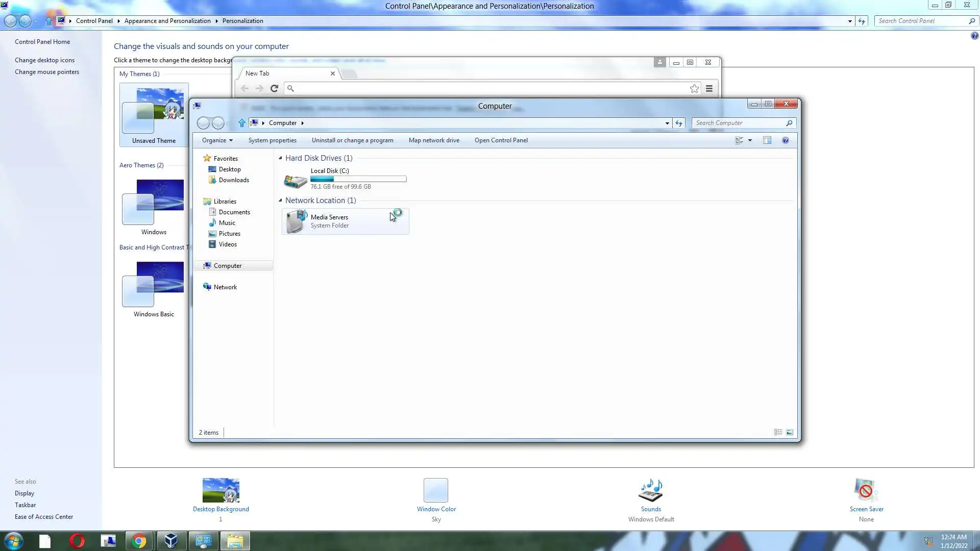Click the Explorer help question mark icon

coord(786,140)
